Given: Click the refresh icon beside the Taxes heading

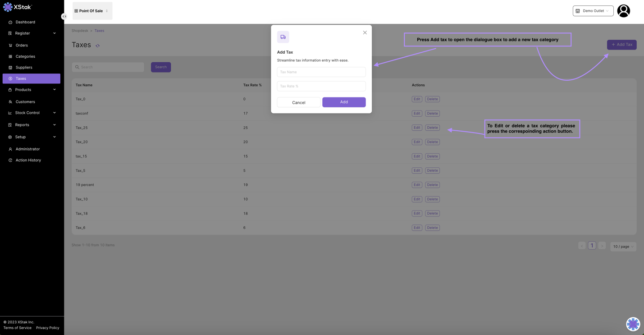Looking at the screenshot, I should pos(97,46).
